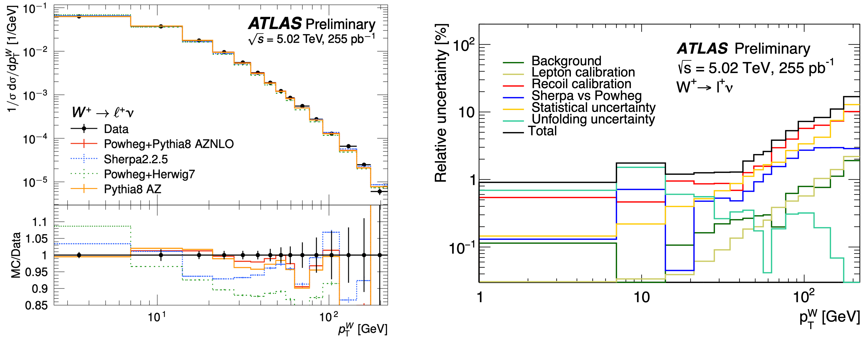This screenshot has width=868, height=343.
Task: Click 'Sherpa2.2.5' legend label
Action: [x=135, y=159]
